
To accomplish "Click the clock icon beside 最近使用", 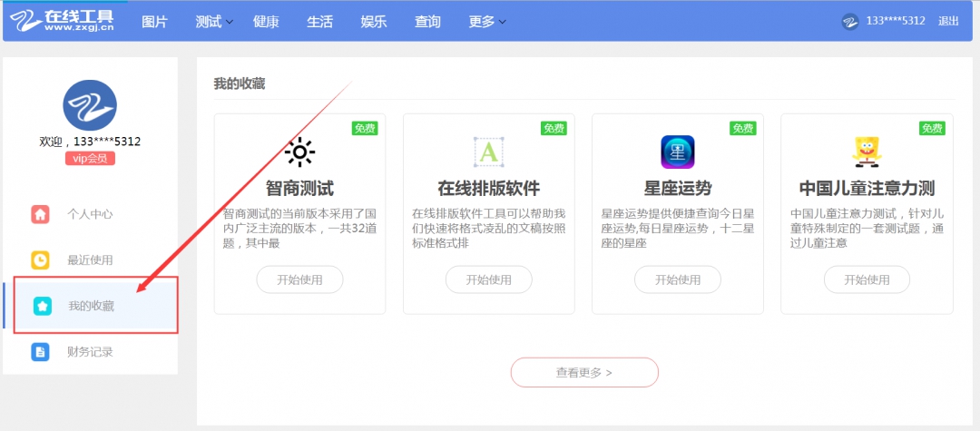I will [x=41, y=260].
